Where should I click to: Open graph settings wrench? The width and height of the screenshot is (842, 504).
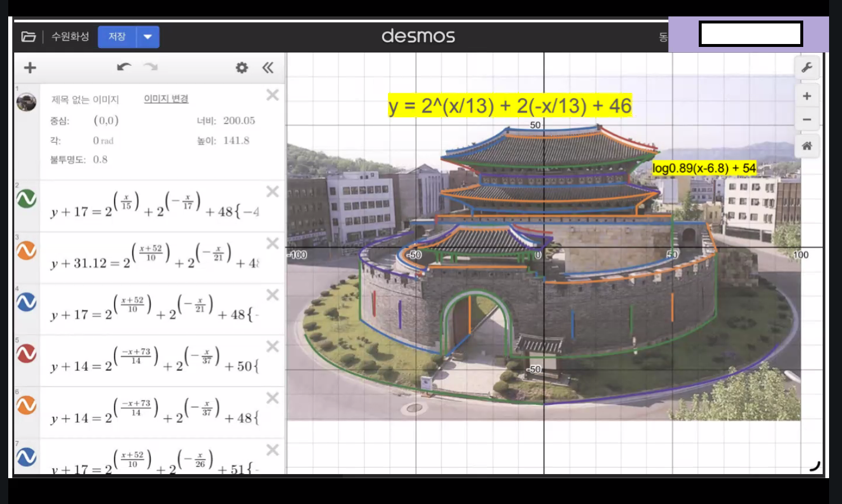click(807, 67)
